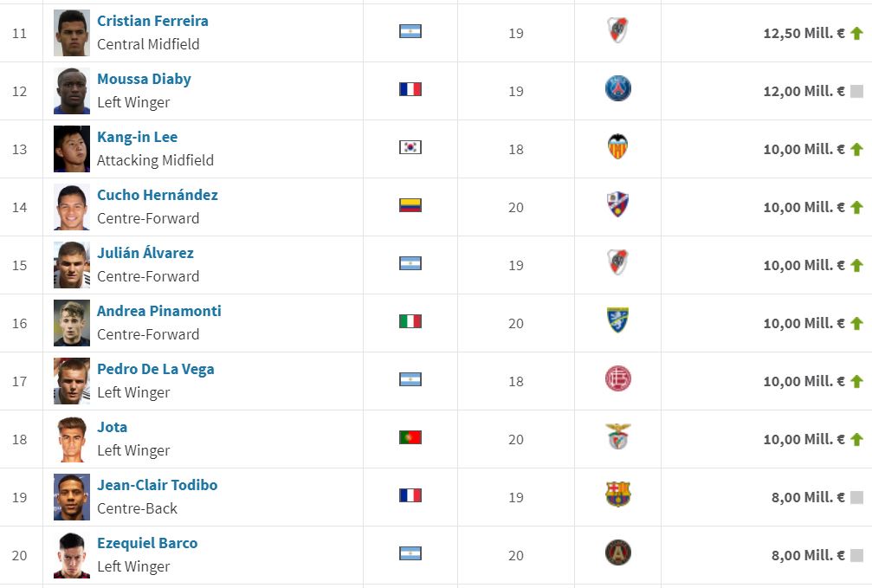The width and height of the screenshot is (872, 588).
Task: Click the Valencia club crest
Action: [617, 147]
